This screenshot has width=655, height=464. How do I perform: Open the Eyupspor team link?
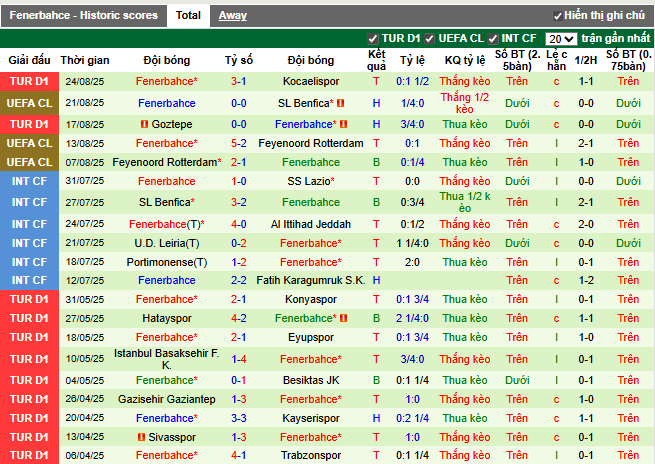pos(311,337)
